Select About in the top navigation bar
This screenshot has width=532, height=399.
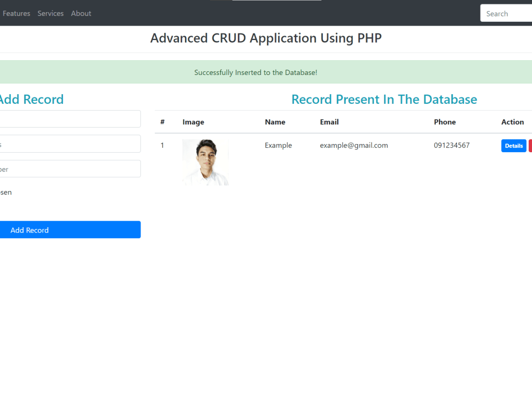click(x=81, y=13)
